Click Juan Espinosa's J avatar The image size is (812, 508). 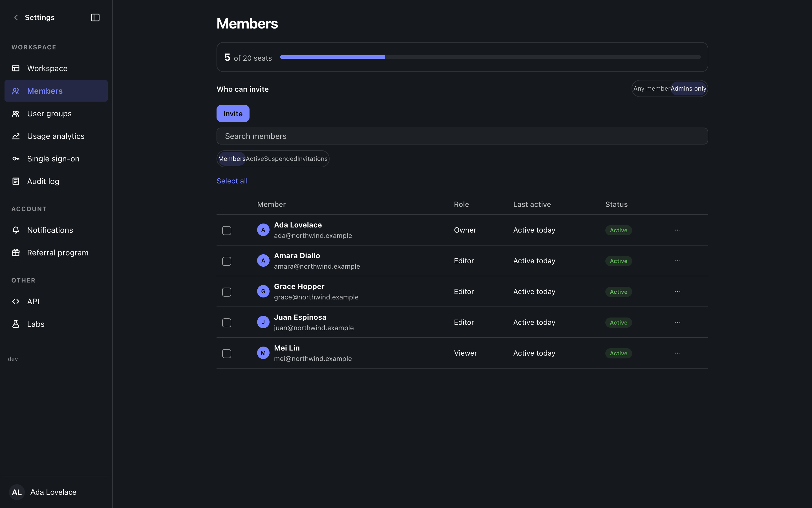point(263,322)
